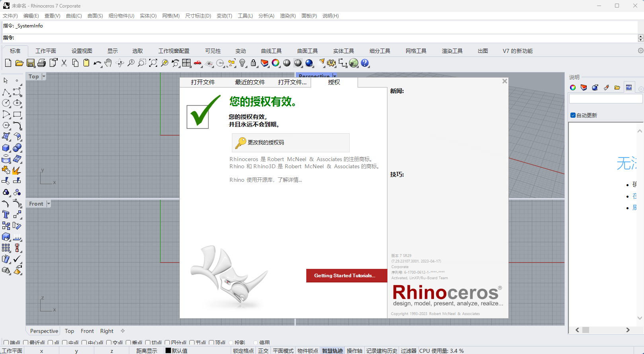The image size is (644, 354).
Task: Click the Print icon
Action: coord(41,63)
